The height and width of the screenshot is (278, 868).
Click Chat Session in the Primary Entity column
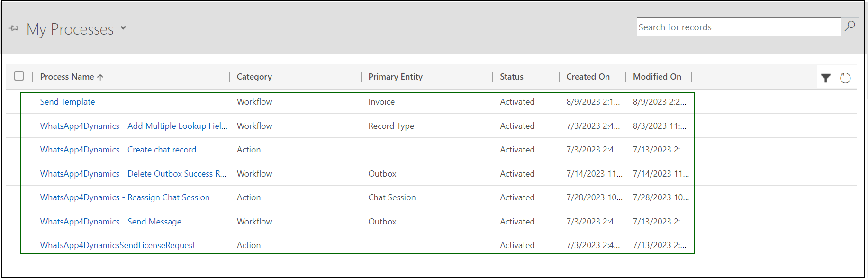tap(392, 197)
